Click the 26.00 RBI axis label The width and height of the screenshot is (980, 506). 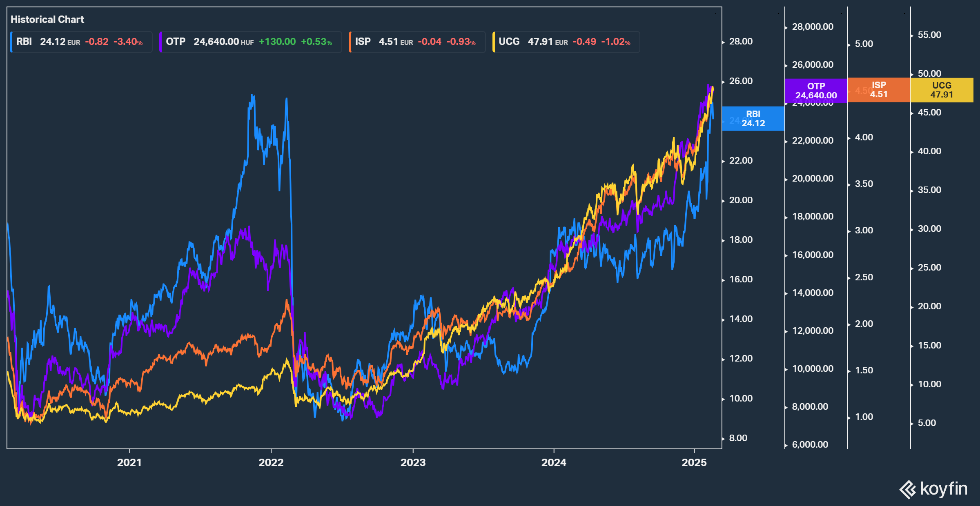(741, 81)
